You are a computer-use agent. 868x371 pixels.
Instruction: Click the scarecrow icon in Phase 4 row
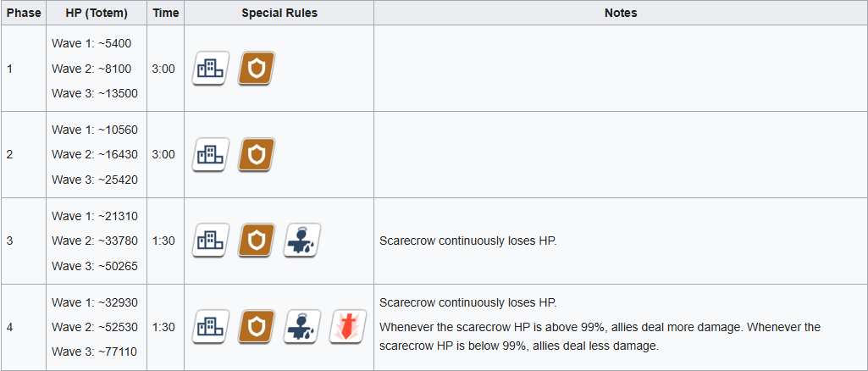[x=302, y=327]
